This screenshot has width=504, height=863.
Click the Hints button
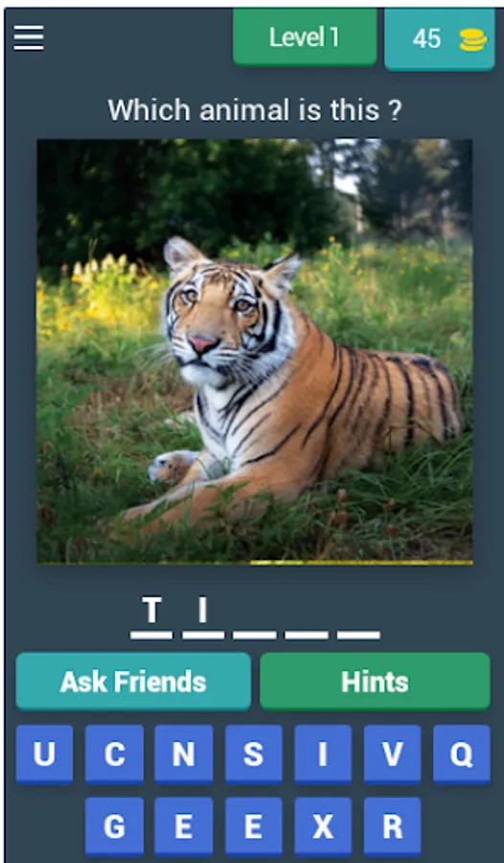[375, 682]
